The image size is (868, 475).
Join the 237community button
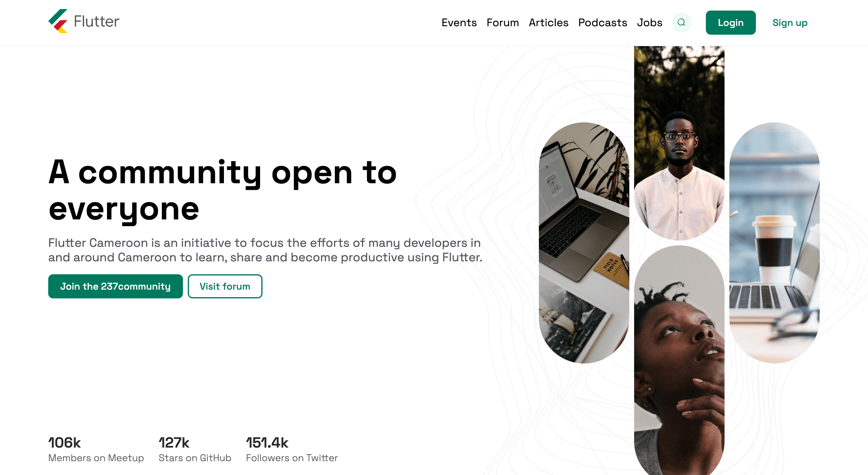115,286
